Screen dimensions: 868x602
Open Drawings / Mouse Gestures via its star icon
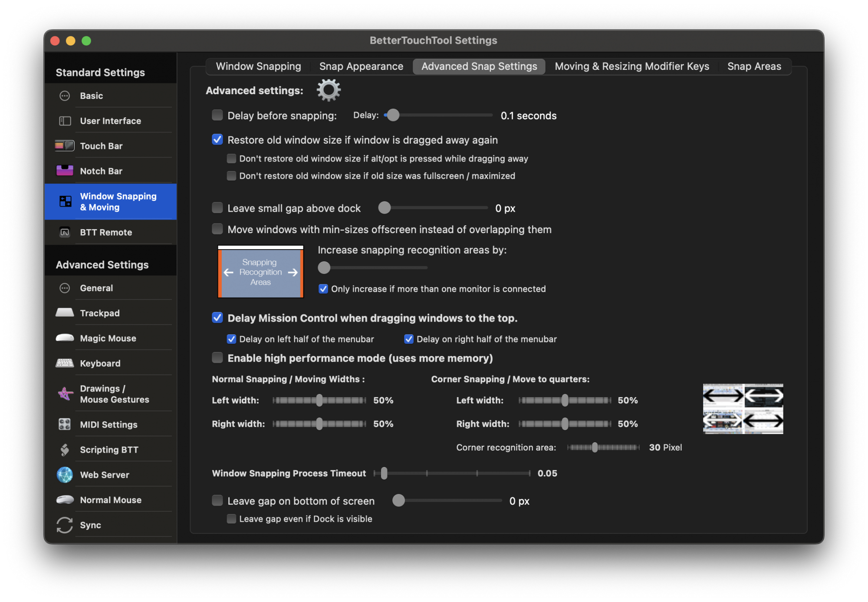(65, 394)
